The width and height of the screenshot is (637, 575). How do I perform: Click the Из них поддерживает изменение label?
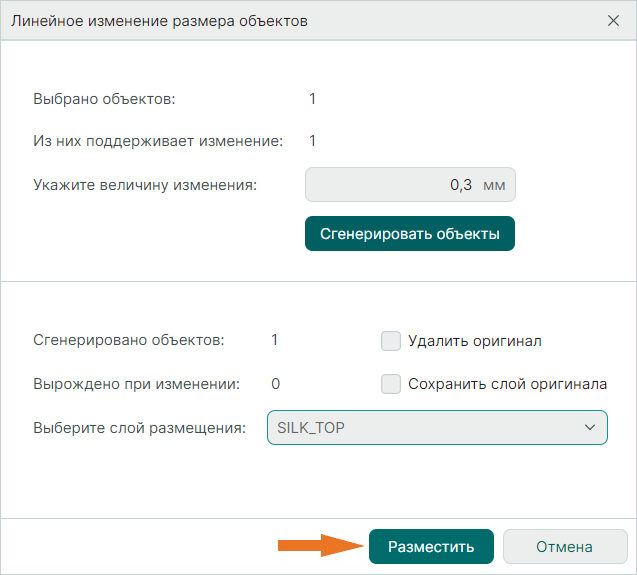click(x=158, y=141)
